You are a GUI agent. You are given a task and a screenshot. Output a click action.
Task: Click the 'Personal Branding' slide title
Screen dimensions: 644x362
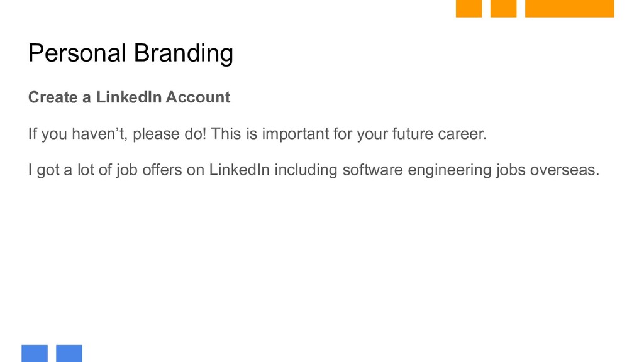tap(131, 53)
